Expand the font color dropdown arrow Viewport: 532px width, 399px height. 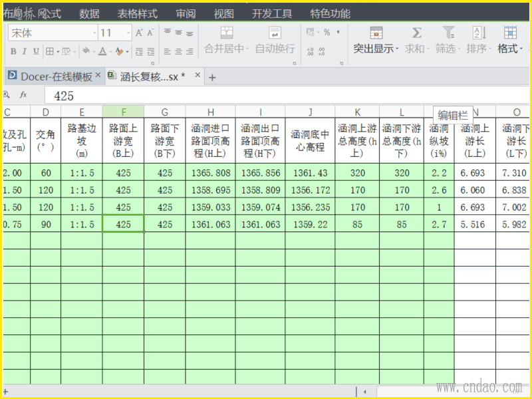pyautogui.click(x=110, y=52)
